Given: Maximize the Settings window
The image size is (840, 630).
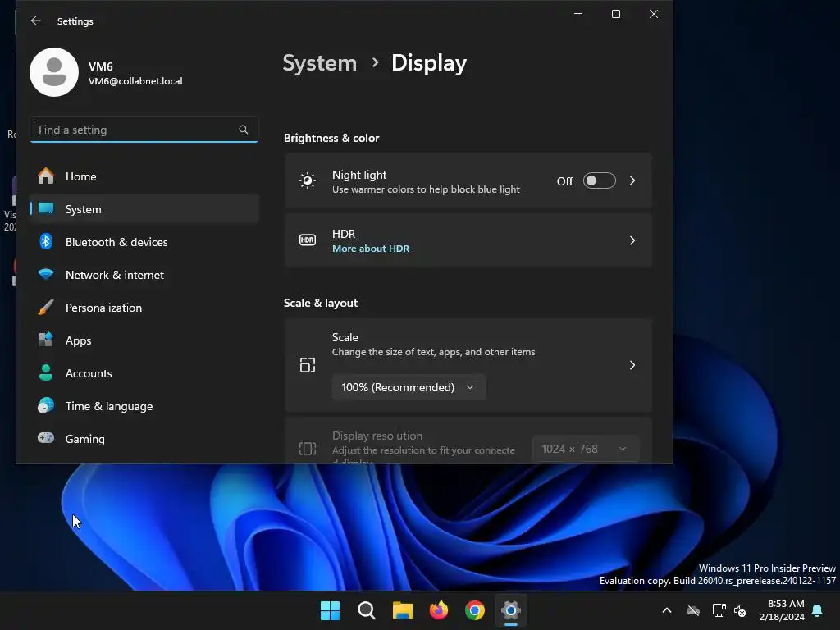Looking at the screenshot, I should [x=616, y=14].
